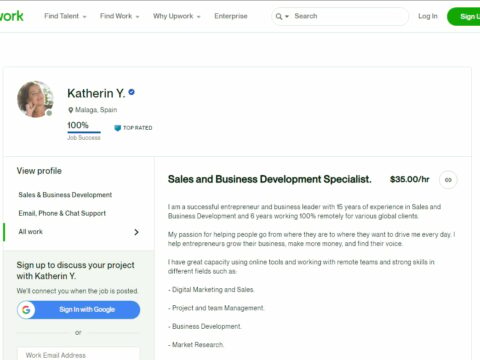Click the Top Rated badge icon
Screen dimensions: 480x360
coord(117,128)
